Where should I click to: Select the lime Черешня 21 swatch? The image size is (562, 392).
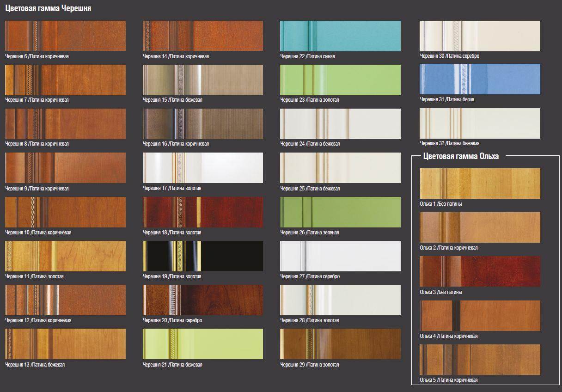pyautogui.click(x=203, y=344)
